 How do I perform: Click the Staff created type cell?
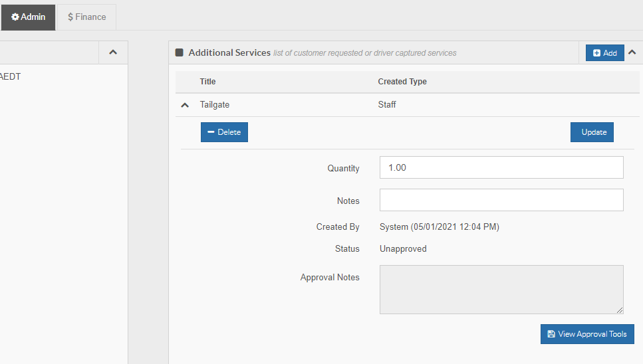pyautogui.click(x=387, y=105)
